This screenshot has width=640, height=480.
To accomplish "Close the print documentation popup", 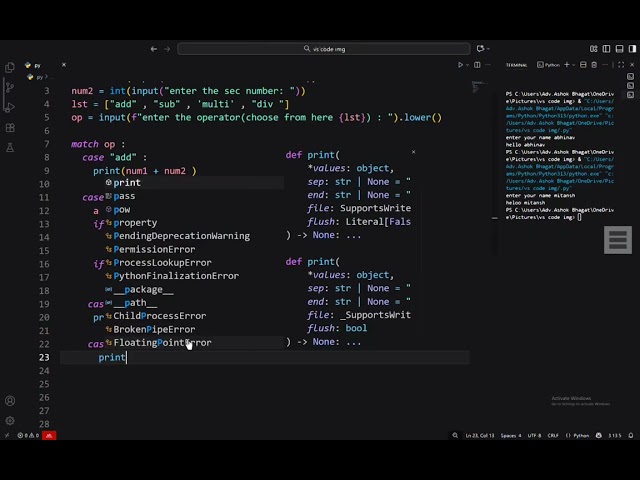I will 413,152.
